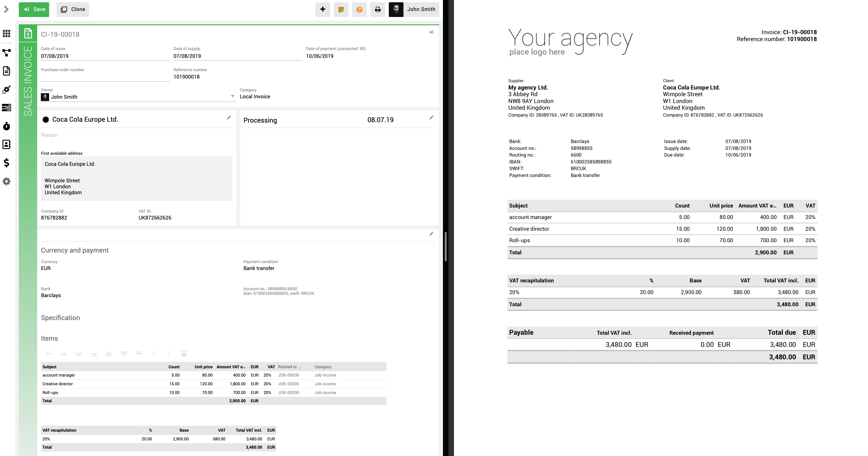Click the green sales invoice document icon
The width and height of the screenshot is (868, 456).
coord(28,33)
